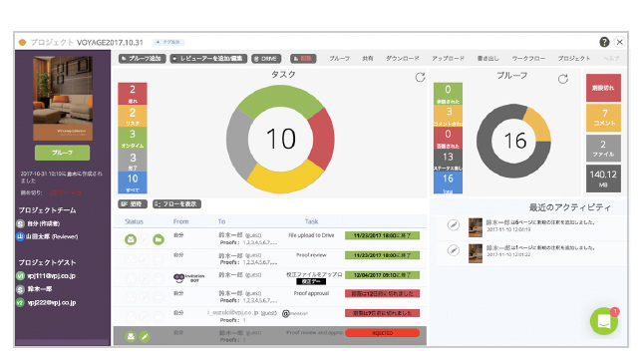Image resolution: width=644 pixels, height=359 pixels.
Task: Click avatar icon of vpj111@vpj.co.jp guest
Action: coord(20,276)
